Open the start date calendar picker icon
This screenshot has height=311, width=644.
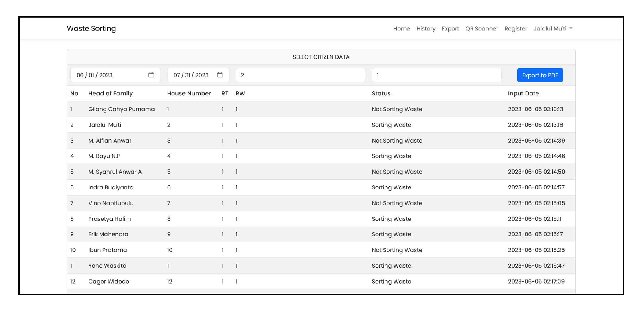tap(151, 75)
